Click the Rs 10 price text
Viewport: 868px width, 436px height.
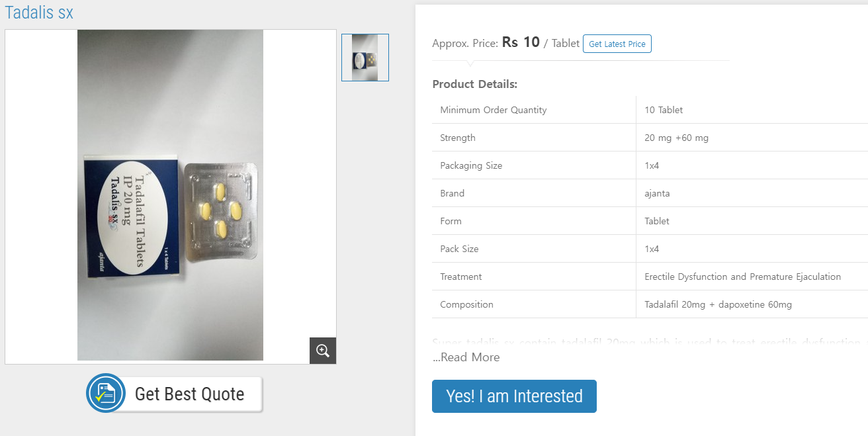[x=521, y=42]
